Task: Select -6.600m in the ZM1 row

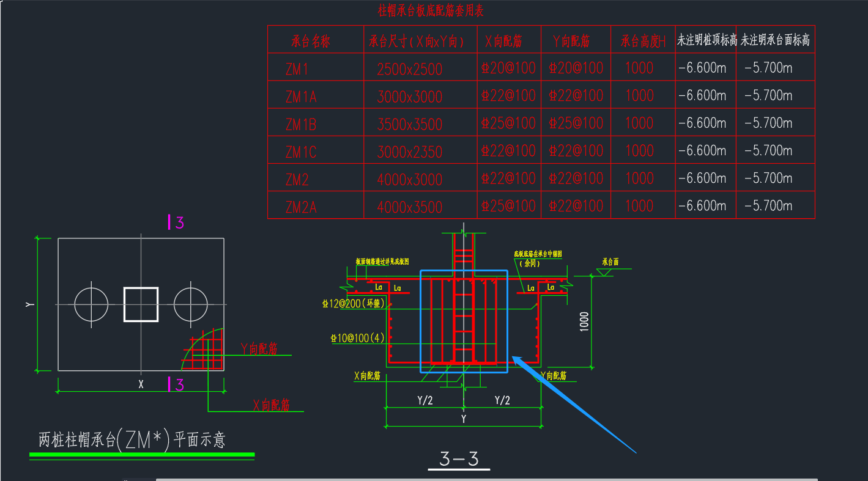Action: [702, 68]
